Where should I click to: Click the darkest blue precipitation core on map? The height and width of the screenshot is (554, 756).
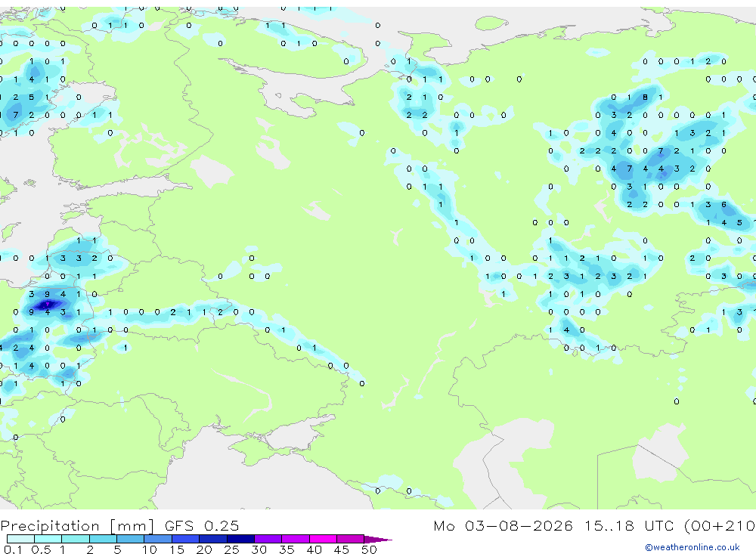click(x=48, y=305)
